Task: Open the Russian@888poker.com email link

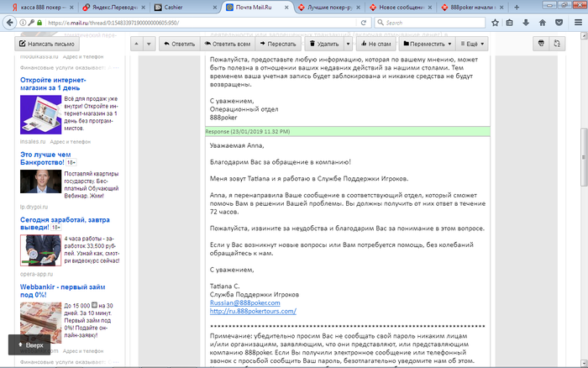Action: pyautogui.click(x=245, y=302)
